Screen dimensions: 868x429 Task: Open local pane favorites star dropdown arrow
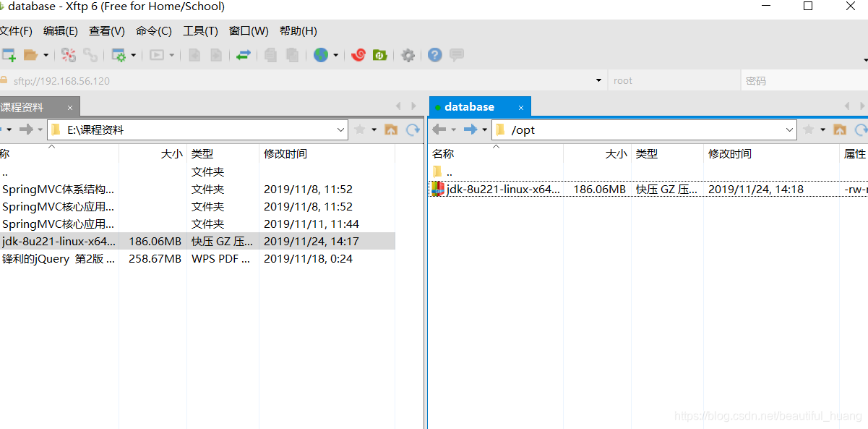[374, 130]
